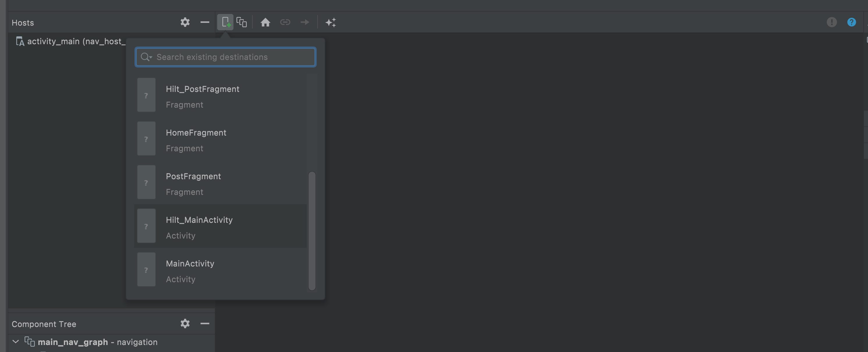868x352 pixels.
Task: Minimize the Hosts panel
Action: coord(205,22)
